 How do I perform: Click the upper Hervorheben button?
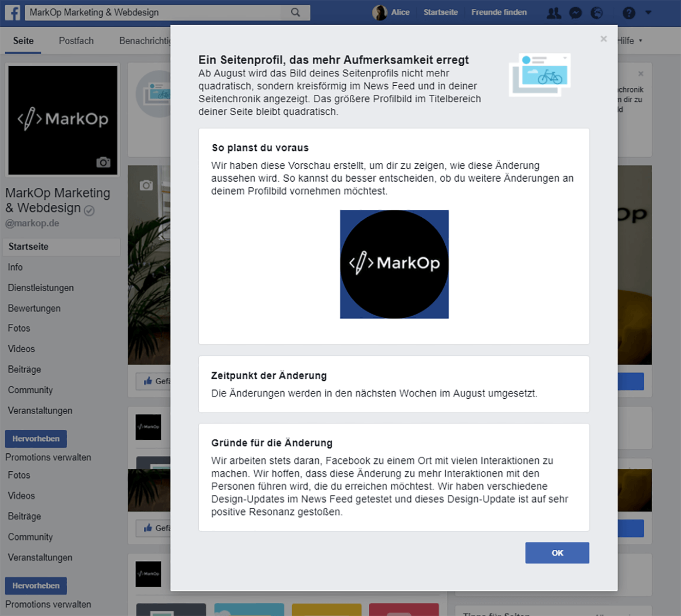coord(36,439)
